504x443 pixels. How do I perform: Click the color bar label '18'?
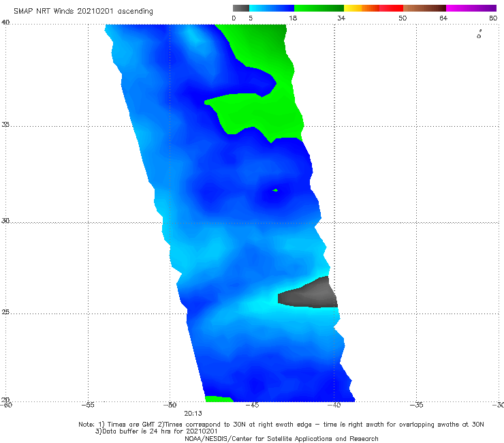pyautogui.click(x=293, y=18)
